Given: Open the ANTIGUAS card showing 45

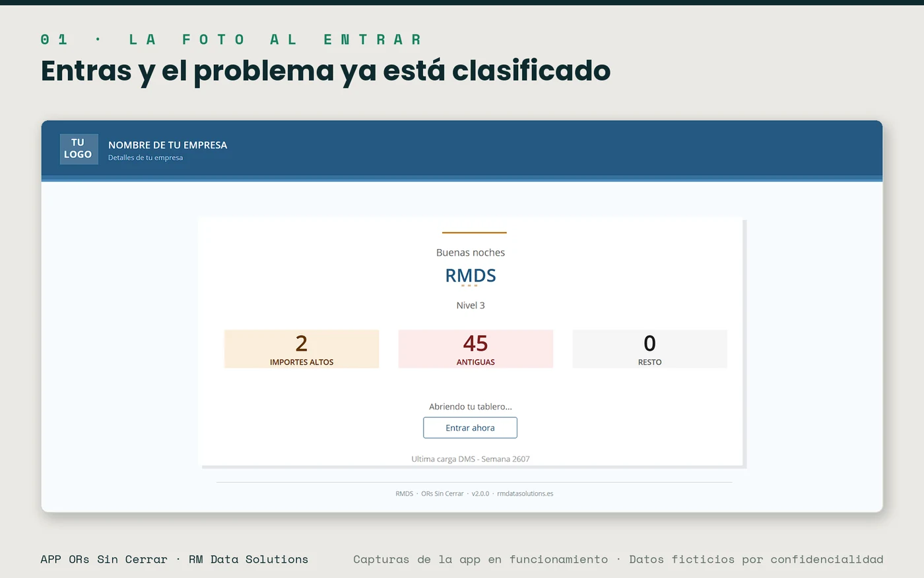Looking at the screenshot, I should (x=476, y=349).
